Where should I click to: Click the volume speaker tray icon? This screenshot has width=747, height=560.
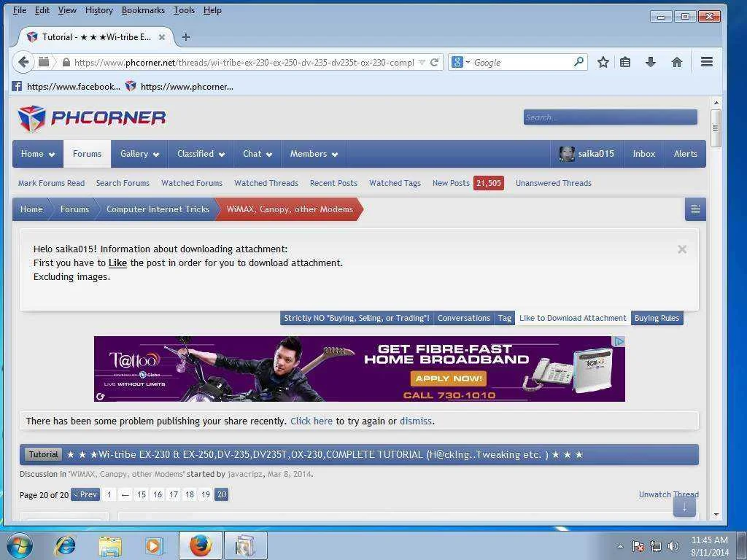coord(673,546)
